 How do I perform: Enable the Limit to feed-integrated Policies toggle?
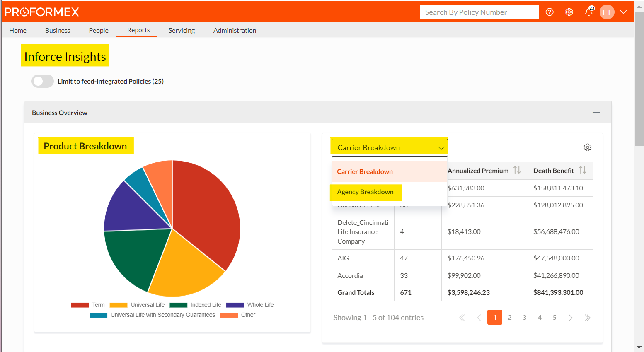click(42, 81)
